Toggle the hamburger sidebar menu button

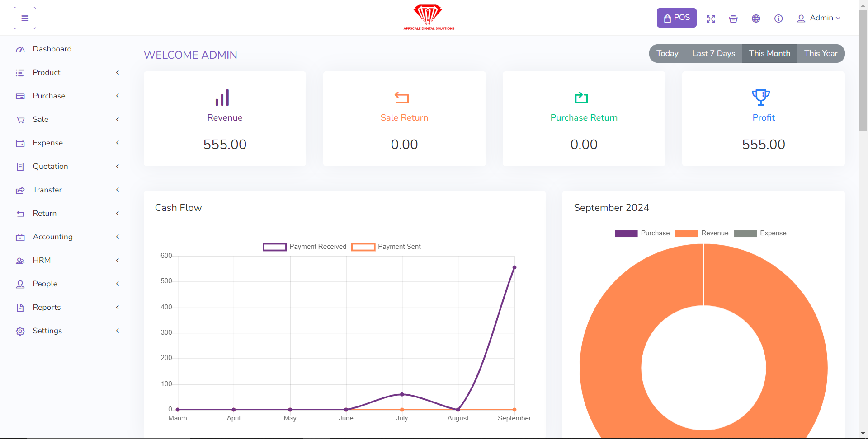pyautogui.click(x=25, y=18)
